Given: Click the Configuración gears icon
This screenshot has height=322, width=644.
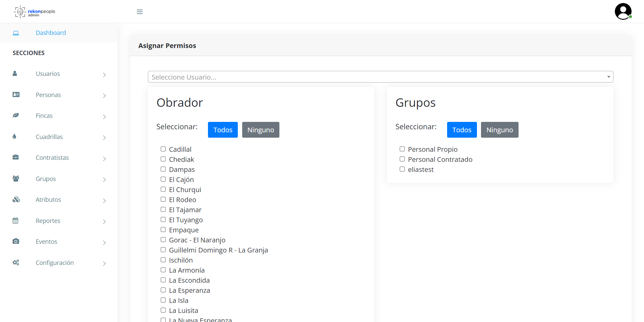Looking at the screenshot, I should [16, 262].
